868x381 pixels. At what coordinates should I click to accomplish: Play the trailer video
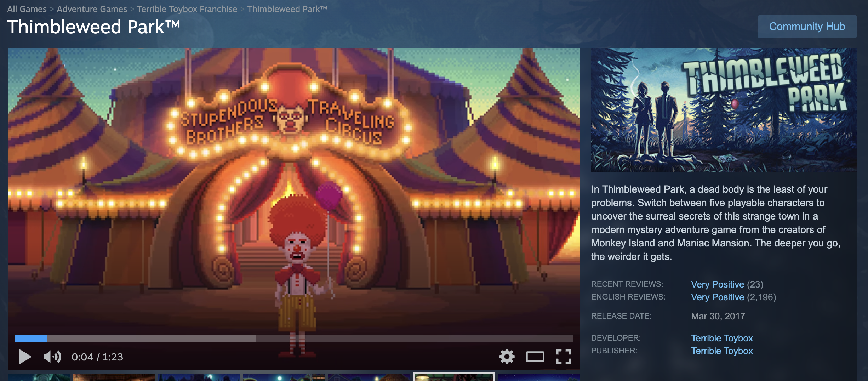(x=25, y=357)
